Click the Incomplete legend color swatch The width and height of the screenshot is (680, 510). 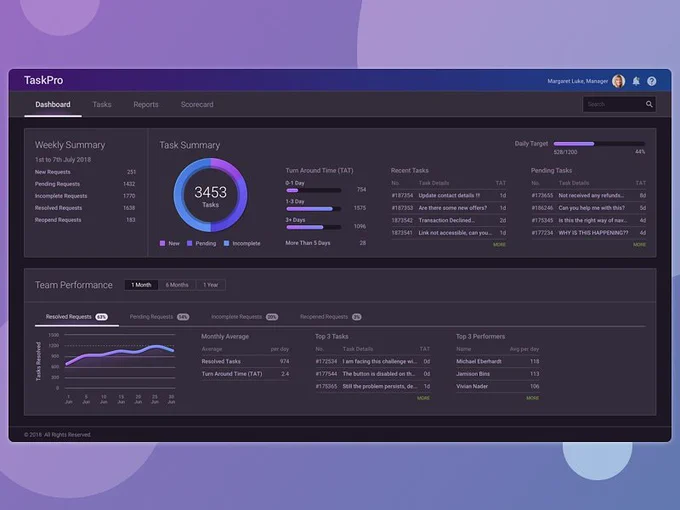pos(226,243)
